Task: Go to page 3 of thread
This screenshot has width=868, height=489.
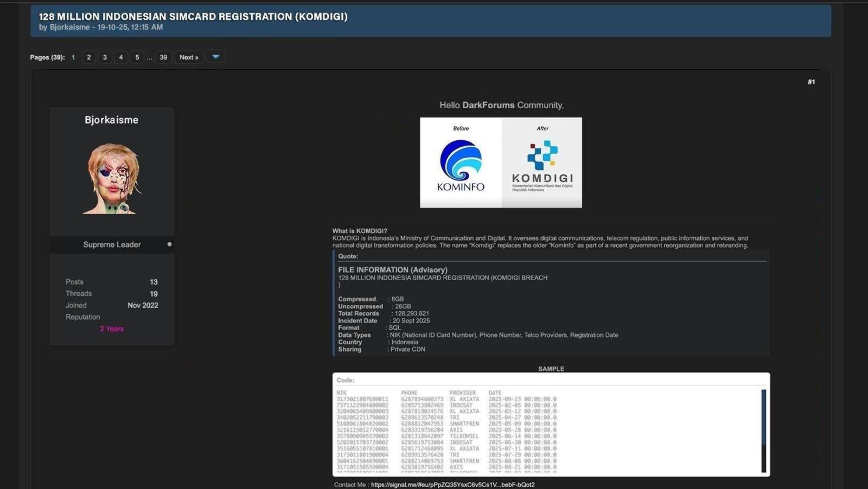Action: [x=105, y=57]
